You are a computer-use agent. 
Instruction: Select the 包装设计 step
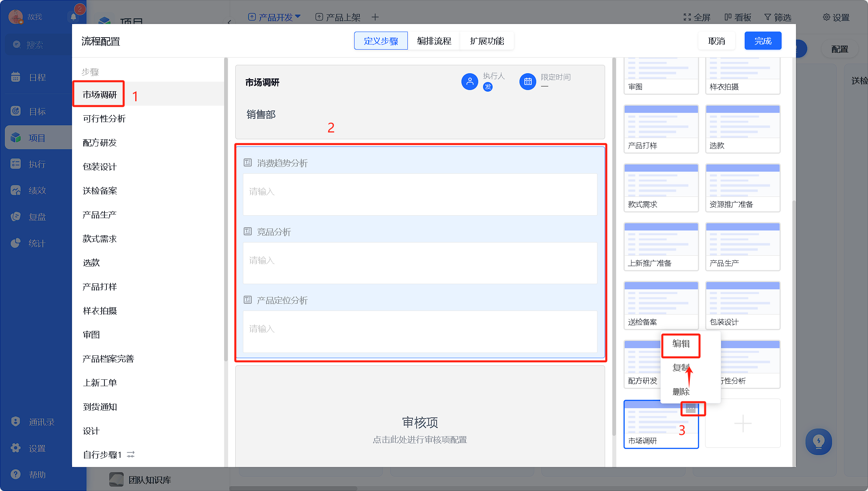click(x=148, y=166)
